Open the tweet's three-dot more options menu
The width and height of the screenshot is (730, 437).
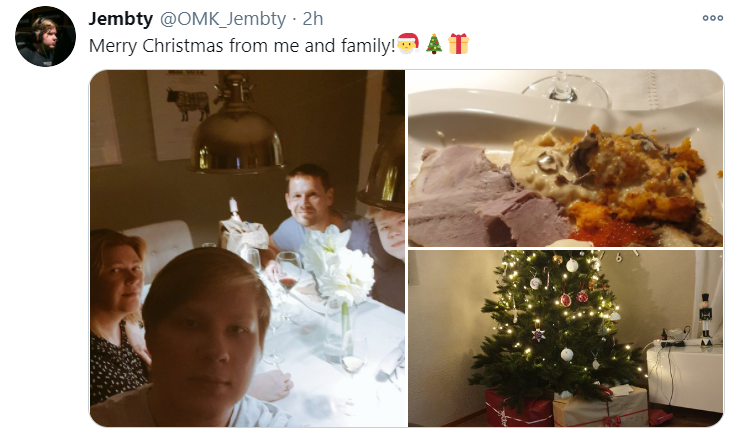(712, 18)
